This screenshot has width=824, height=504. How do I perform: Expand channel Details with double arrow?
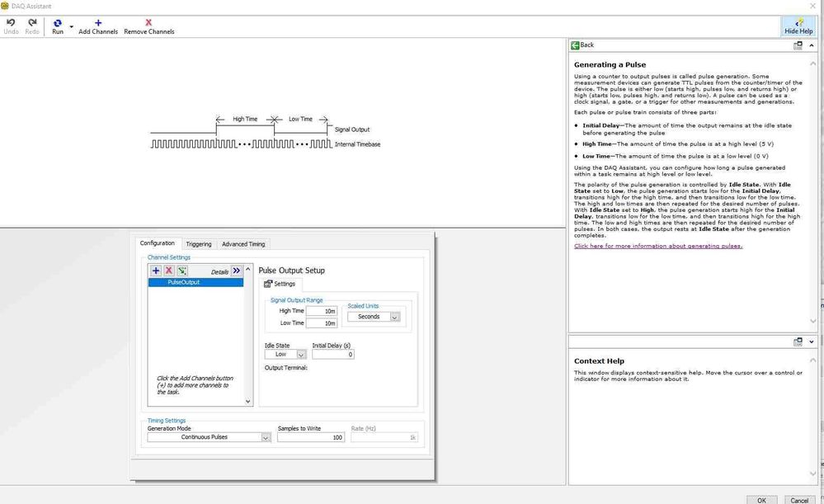237,271
